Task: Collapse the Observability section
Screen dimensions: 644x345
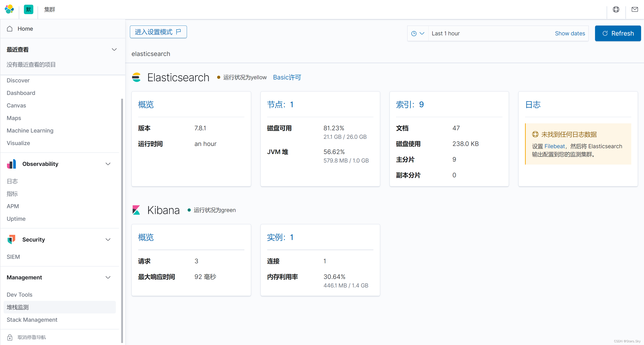Action: coord(108,164)
